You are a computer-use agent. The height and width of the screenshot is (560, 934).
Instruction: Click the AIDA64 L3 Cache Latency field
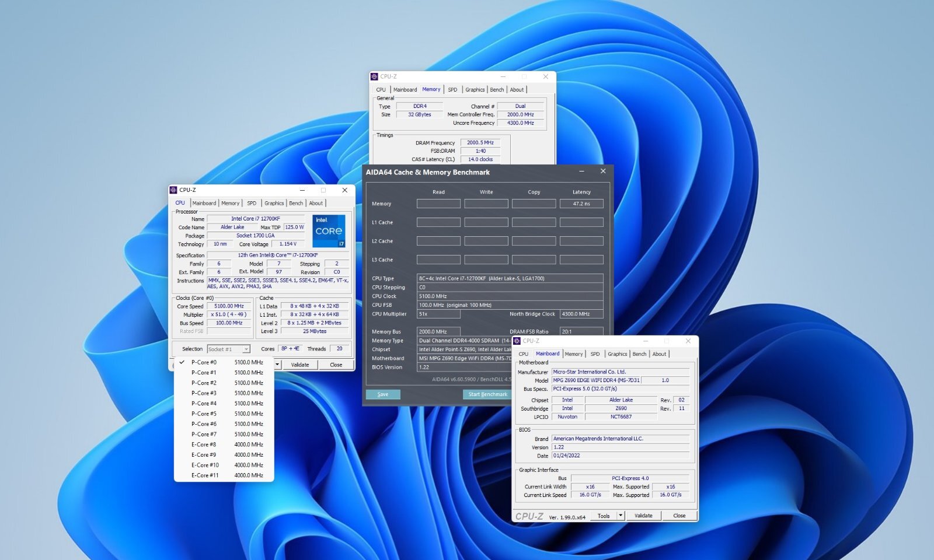click(581, 260)
